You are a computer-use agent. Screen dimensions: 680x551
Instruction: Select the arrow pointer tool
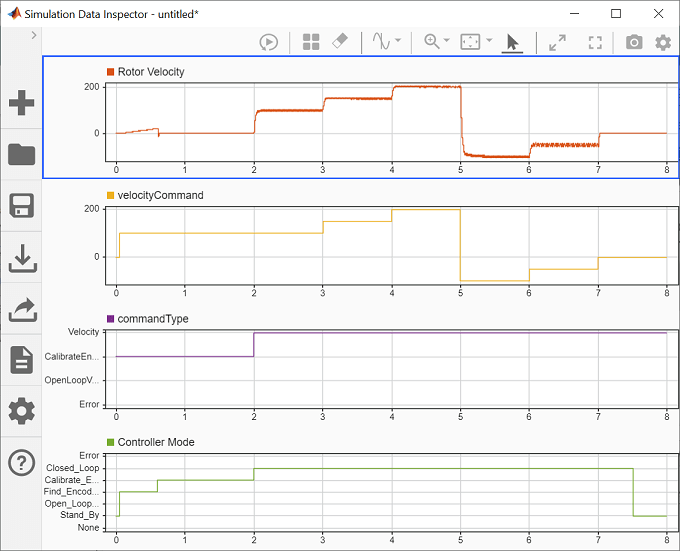click(512, 42)
